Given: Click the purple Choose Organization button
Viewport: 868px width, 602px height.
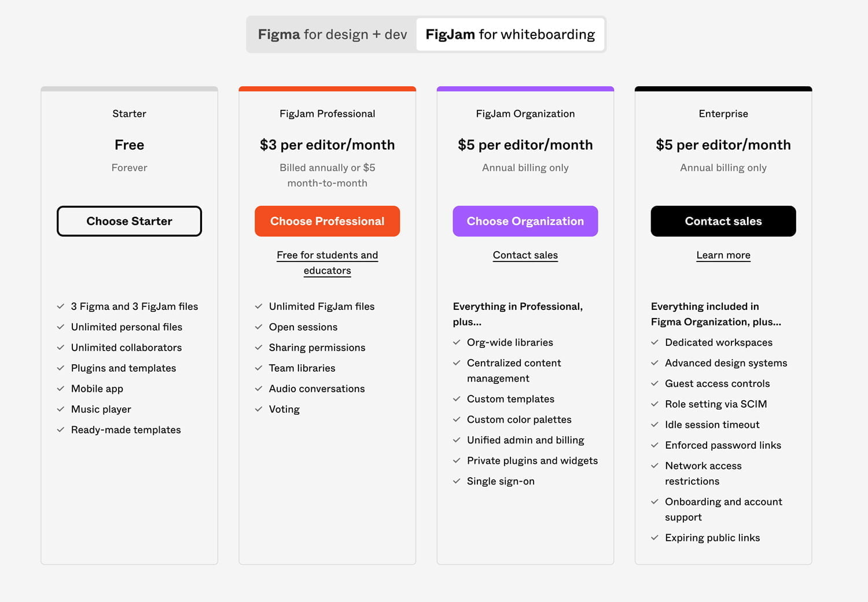Looking at the screenshot, I should click(525, 221).
